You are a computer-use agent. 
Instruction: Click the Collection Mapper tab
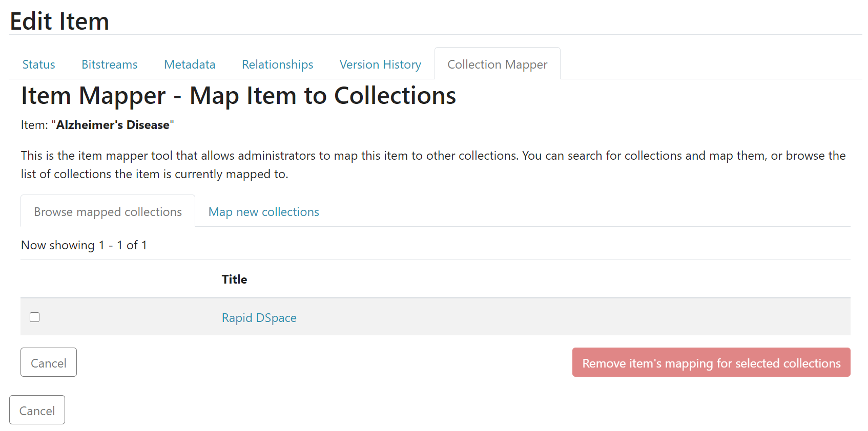point(497,64)
